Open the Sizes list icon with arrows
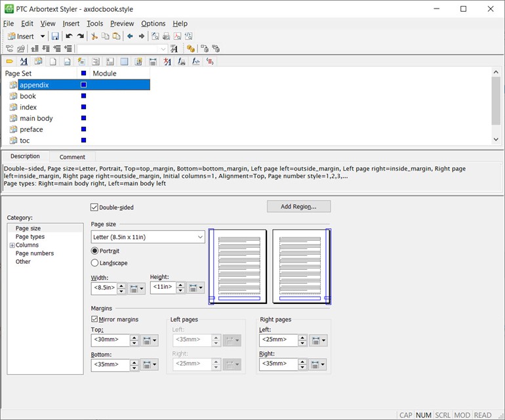The height and width of the screenshot is (420, 505). pos(153,61)
